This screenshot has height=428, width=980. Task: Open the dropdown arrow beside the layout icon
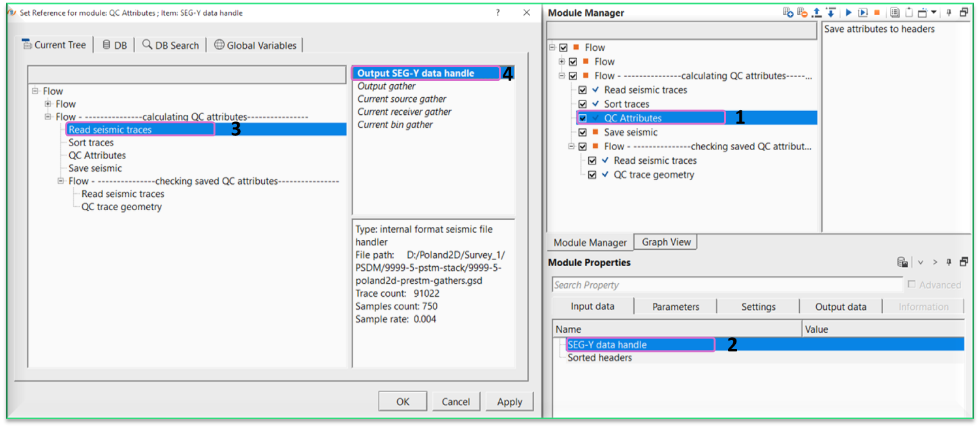click(x=934, y=12)
